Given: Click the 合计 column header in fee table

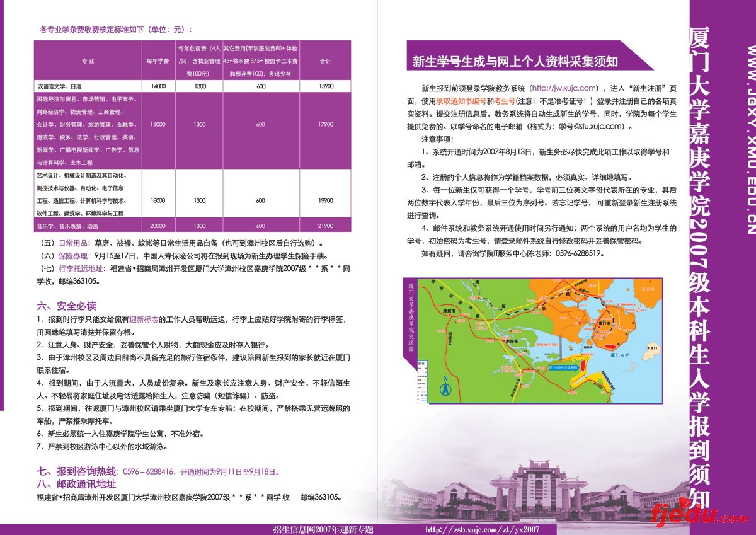Looking at the screenshot, I should coord(325,61).
